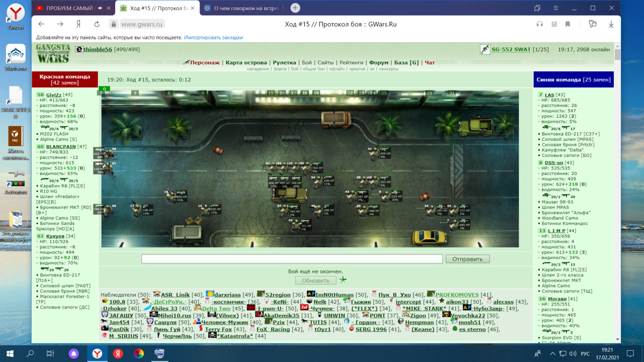Open the Чат menu item
Viewport: 644px width, 362px height.
click(x=430, y=63)
